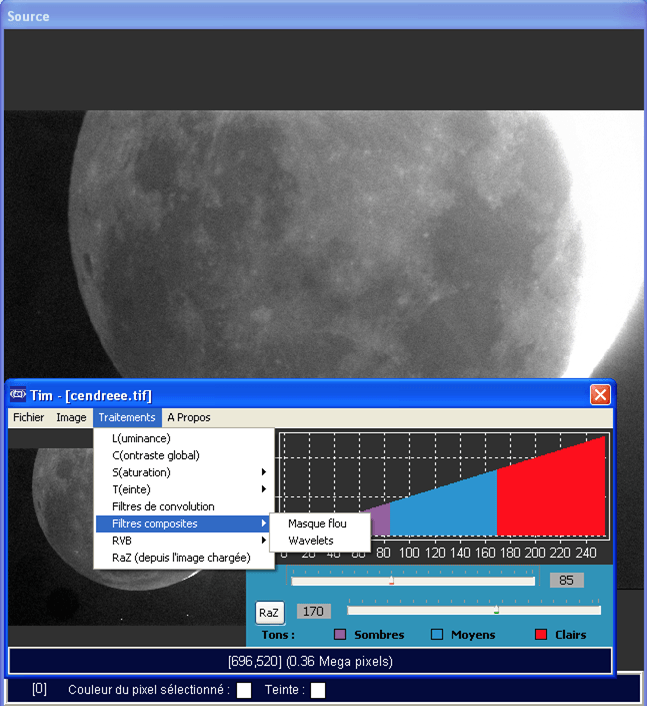Image resolution: width=647 pixels, height=706 pixels.
Task: Click the Sombres label
Action: [x=379, y=635]
